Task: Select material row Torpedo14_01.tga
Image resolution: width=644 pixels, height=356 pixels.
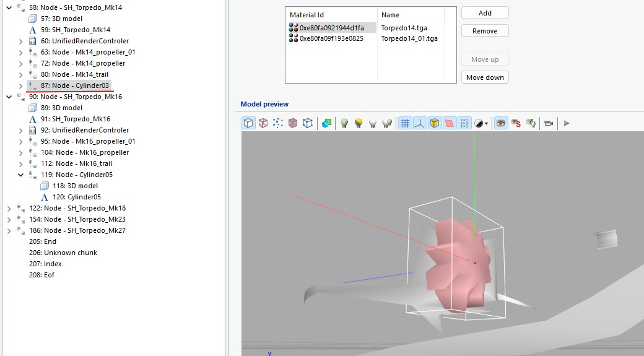Action: 409,38
